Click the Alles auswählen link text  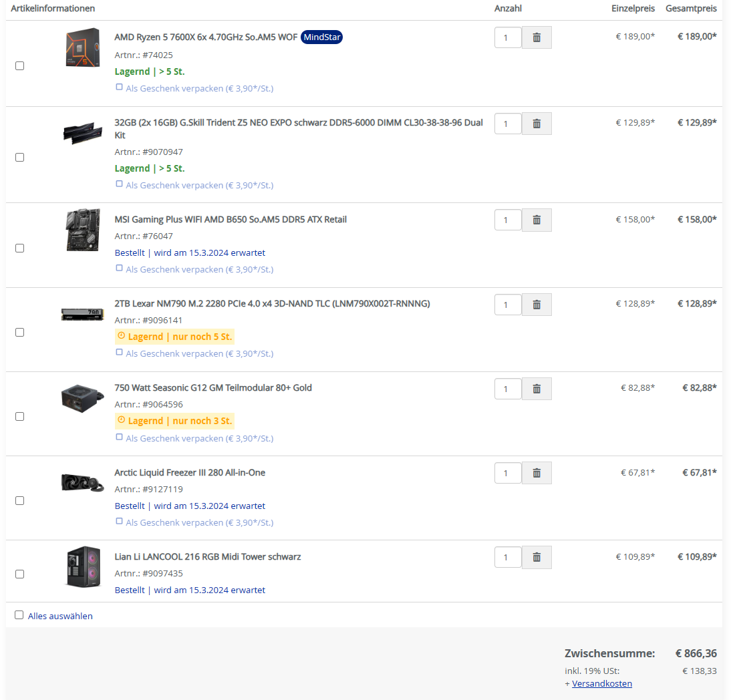[60, 616]
